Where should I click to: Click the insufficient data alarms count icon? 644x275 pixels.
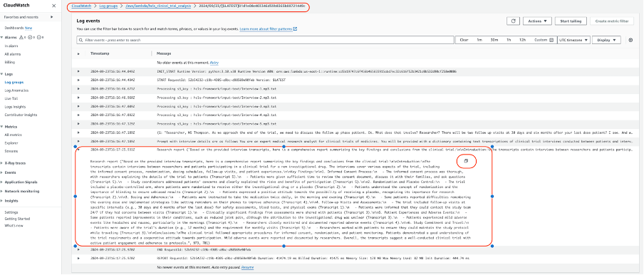pos(39,37)
